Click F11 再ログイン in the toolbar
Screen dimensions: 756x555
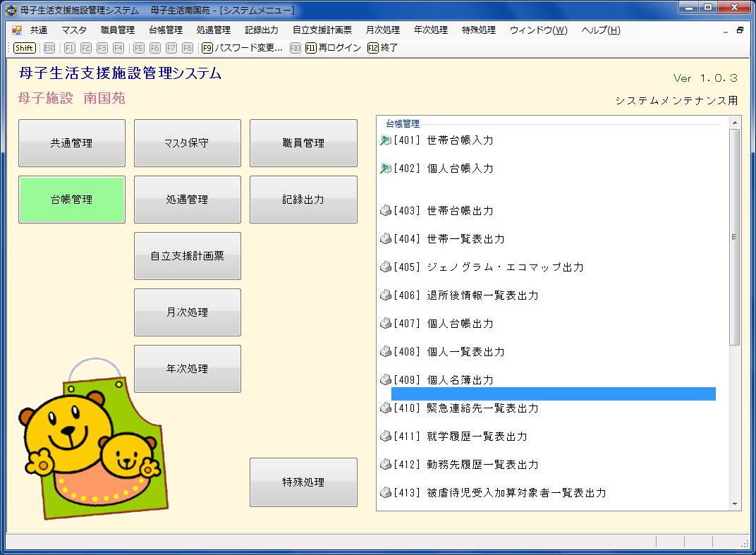click(x=333, y=48)
